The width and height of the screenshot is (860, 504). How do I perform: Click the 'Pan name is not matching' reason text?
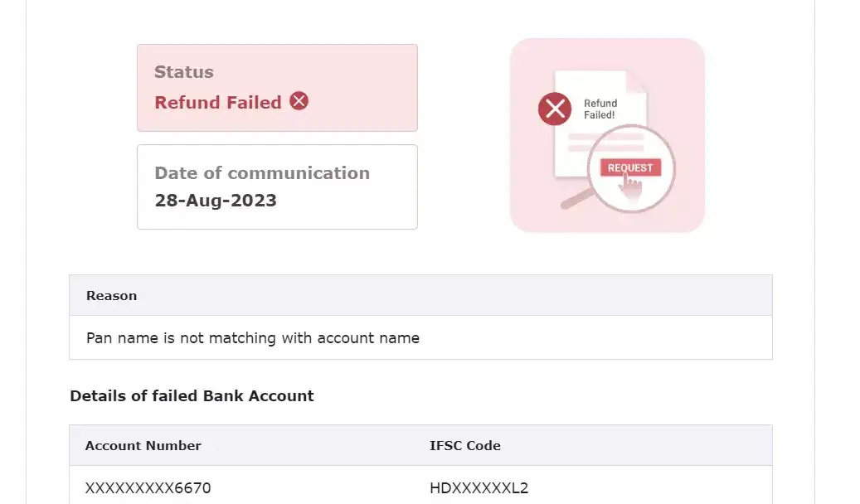pos(253,338)
